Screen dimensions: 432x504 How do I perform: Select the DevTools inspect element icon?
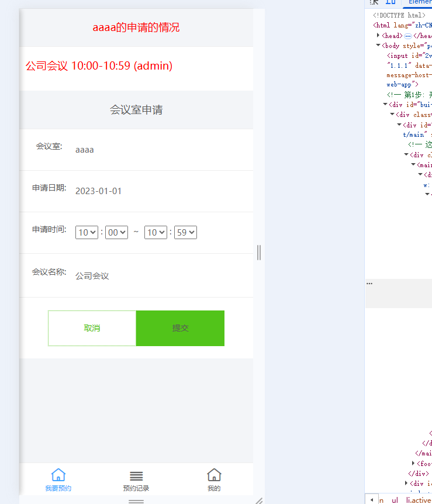point(374,2)
